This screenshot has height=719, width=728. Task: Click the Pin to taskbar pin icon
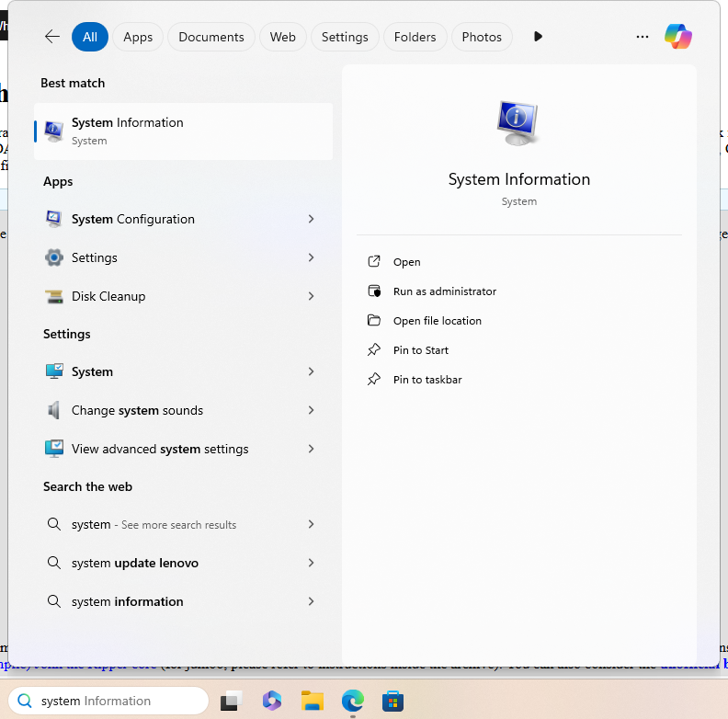[x=374, y=379]
